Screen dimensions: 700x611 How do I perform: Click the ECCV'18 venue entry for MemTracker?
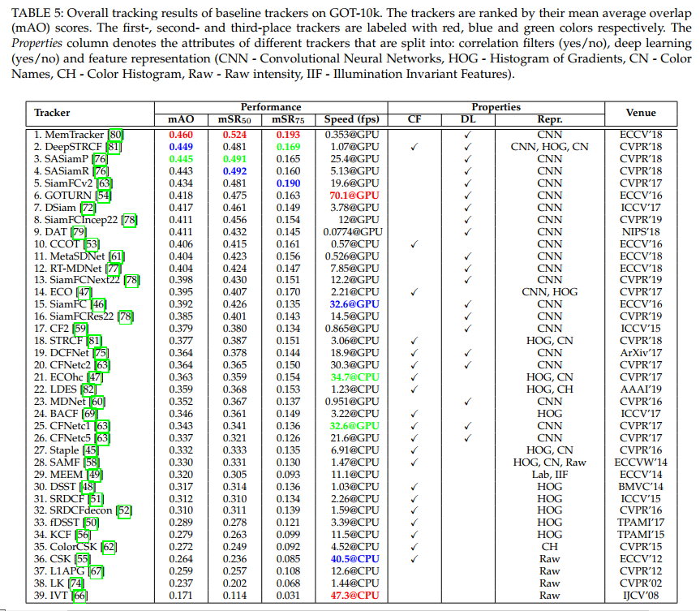click(x=640, y=135)
